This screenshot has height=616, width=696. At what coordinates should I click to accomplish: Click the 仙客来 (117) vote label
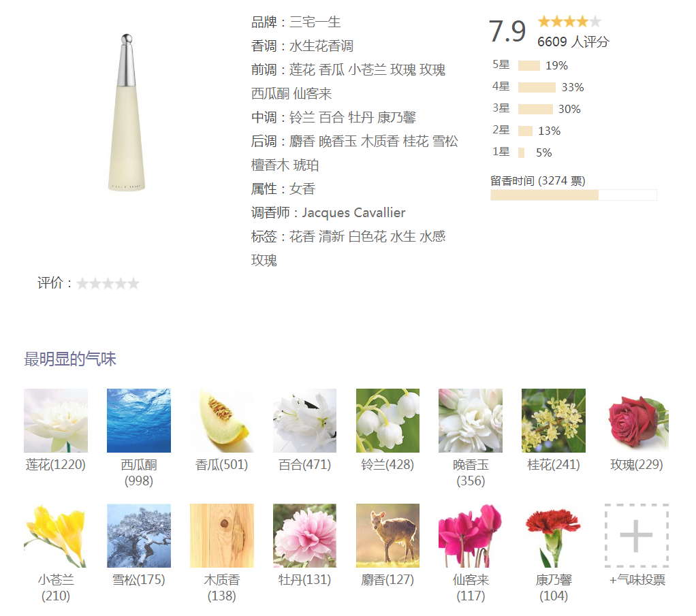[471, 587]
